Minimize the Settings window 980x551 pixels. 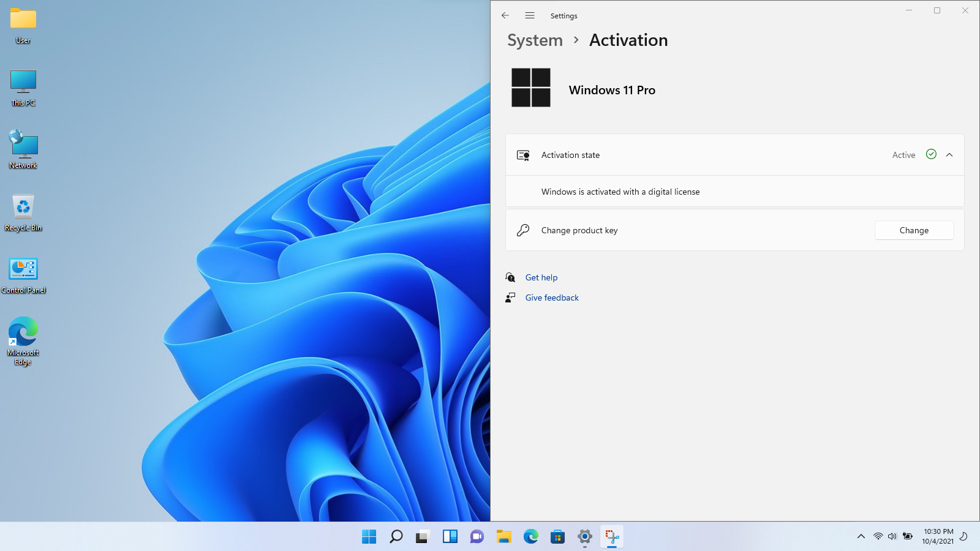coord(909,10)
